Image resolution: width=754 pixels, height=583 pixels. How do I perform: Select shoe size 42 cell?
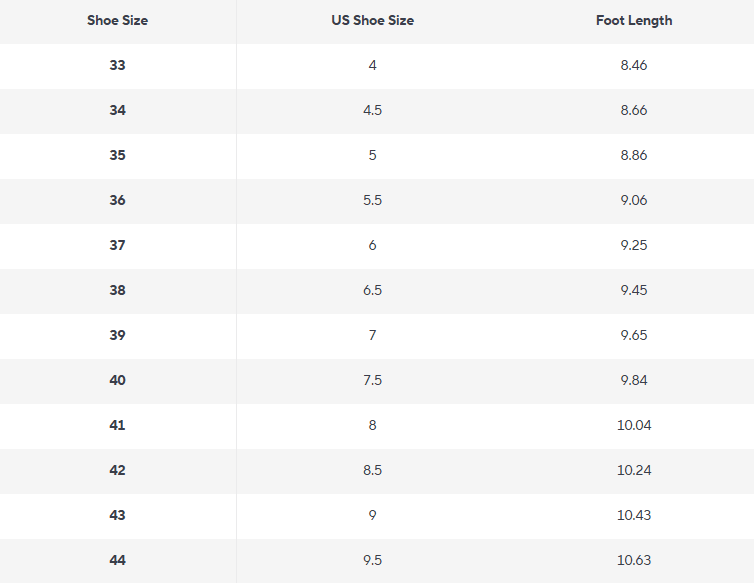[x=117, y=470]
